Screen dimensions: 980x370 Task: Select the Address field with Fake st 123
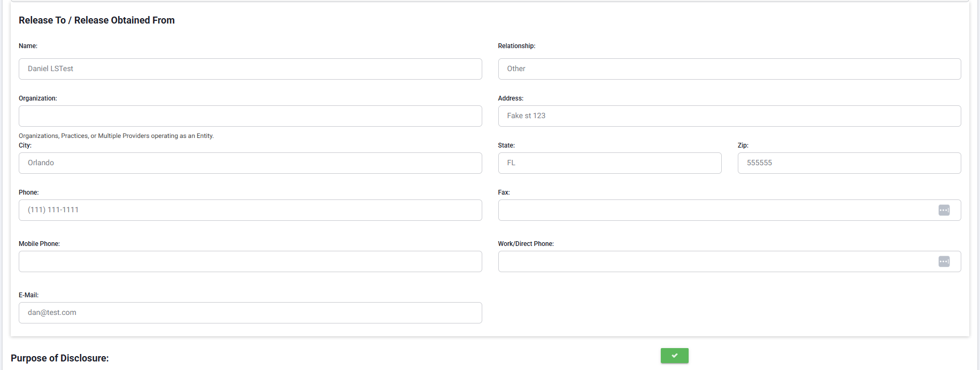(x=729, y=116)
